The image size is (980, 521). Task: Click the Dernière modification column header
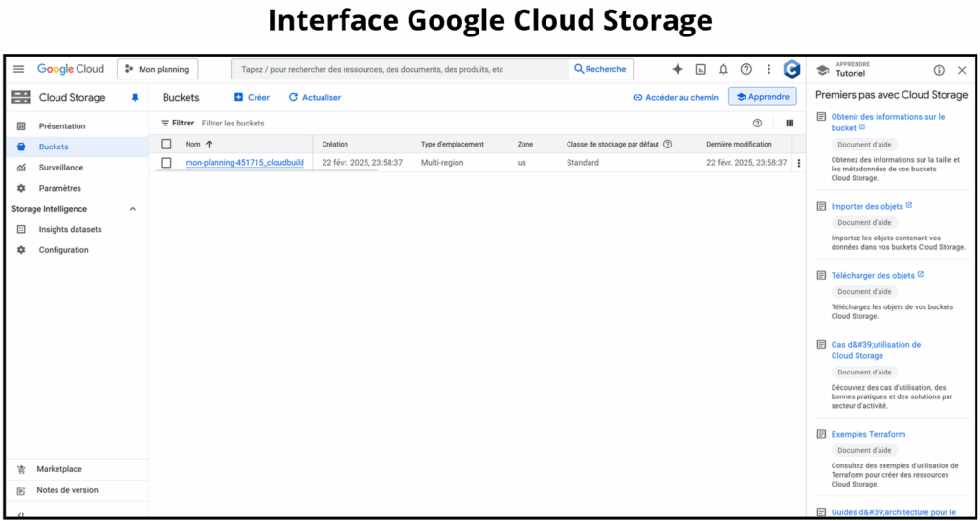pos(739,144)
